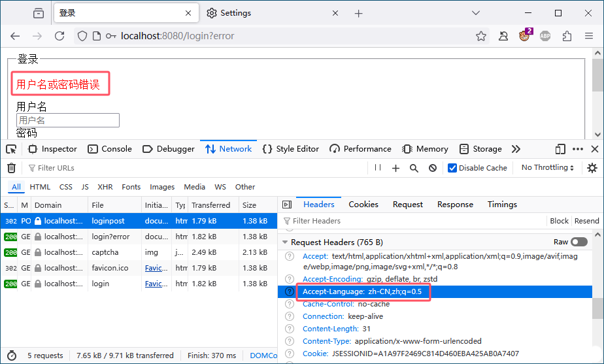604x364 pixels.
Task: Open Cookies tab in request details
Action: coord(363,205)
